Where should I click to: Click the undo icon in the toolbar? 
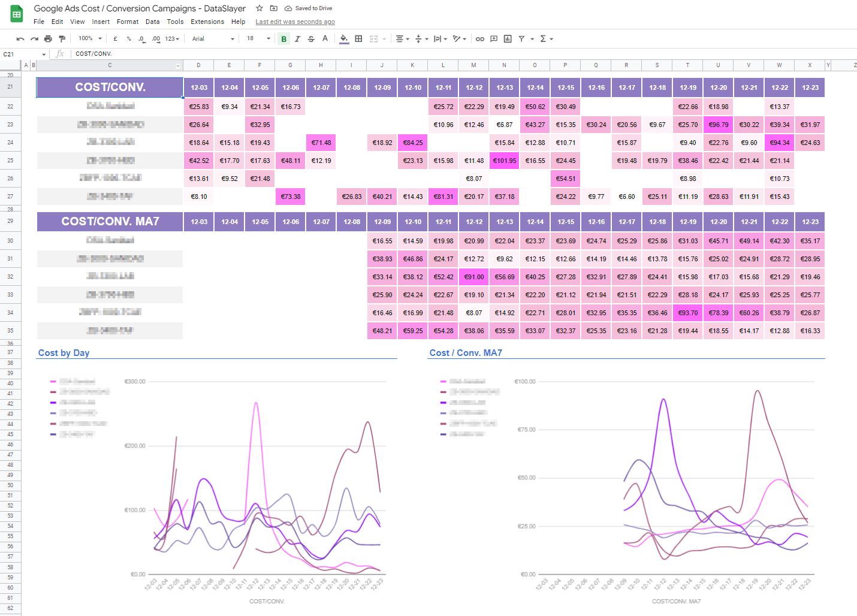coord(20,39)
